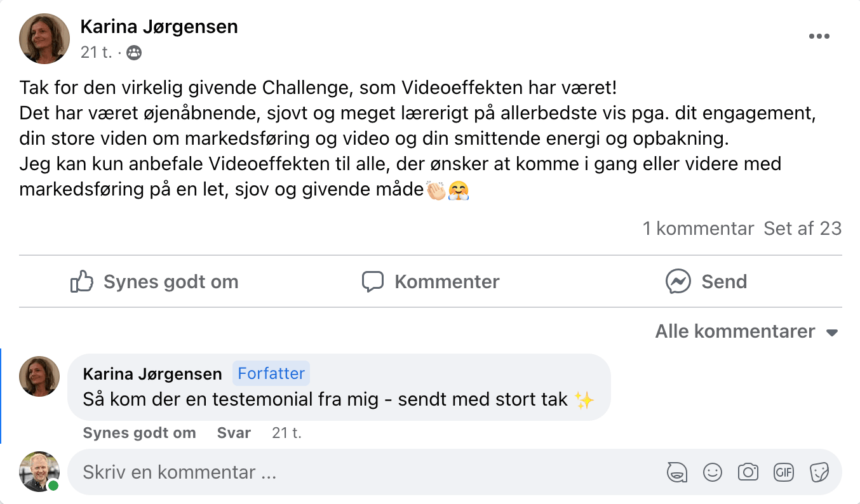Open the three-dot post options menu

[x=819, y=37]
